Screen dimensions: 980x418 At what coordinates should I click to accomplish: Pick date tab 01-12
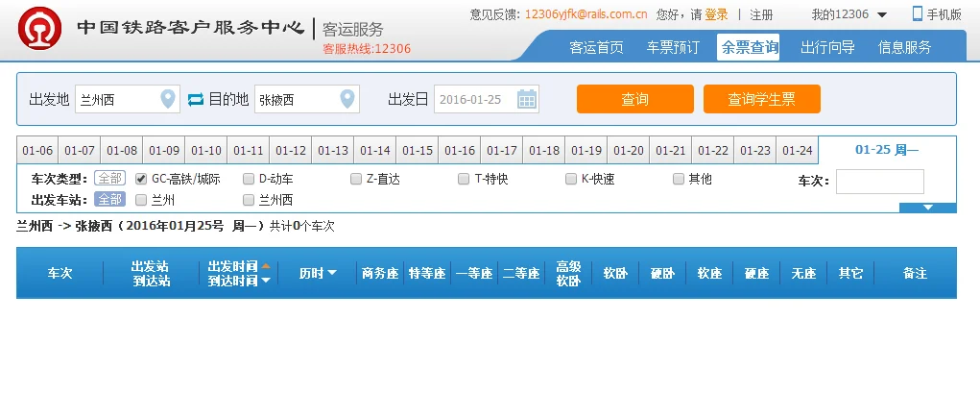click(291, 150)
